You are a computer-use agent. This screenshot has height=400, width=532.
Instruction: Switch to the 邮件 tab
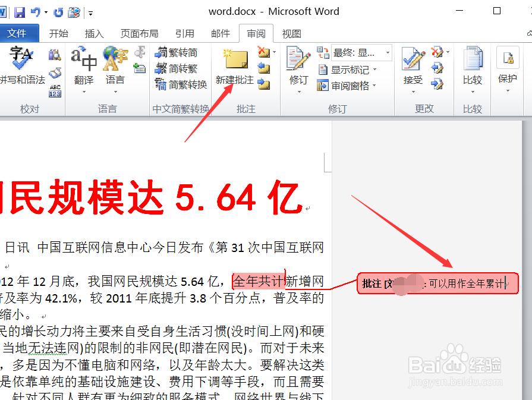coord(221,34)
